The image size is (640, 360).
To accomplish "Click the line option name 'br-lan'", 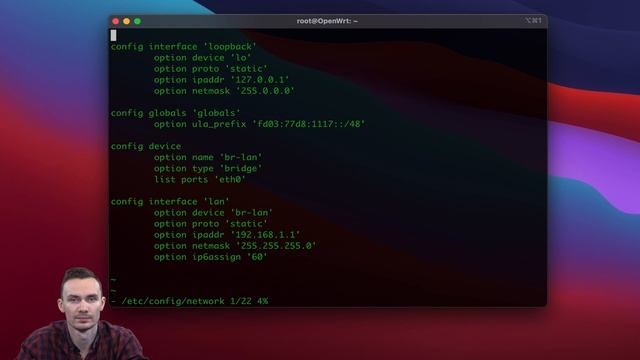I will click(x=208, y=157).
